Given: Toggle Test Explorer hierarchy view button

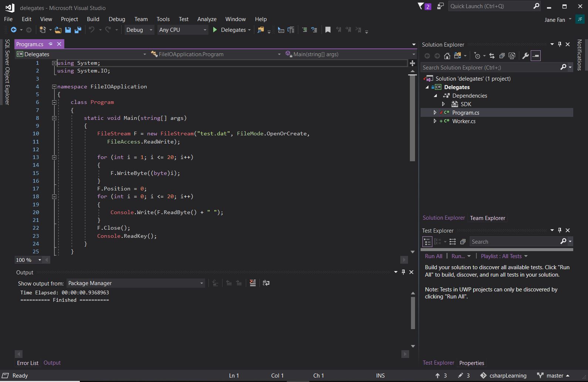Looking at the screenshot, I should coord(427,242).
